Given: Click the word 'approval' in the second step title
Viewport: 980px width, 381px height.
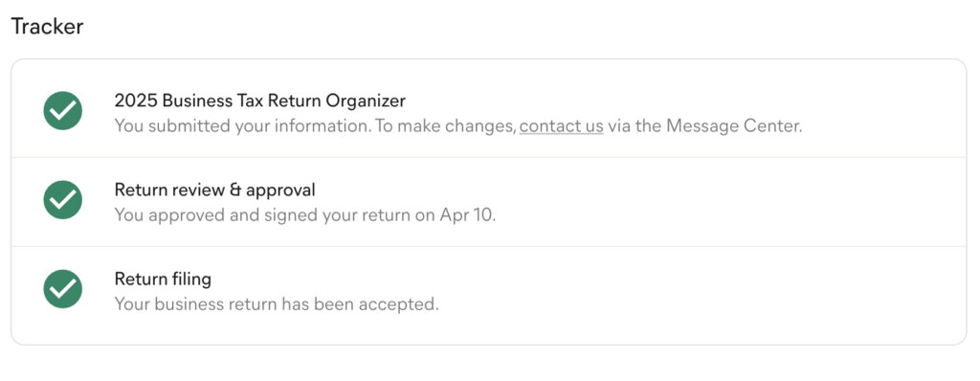Looking at the screenshot, I should (x=281, y=190).
